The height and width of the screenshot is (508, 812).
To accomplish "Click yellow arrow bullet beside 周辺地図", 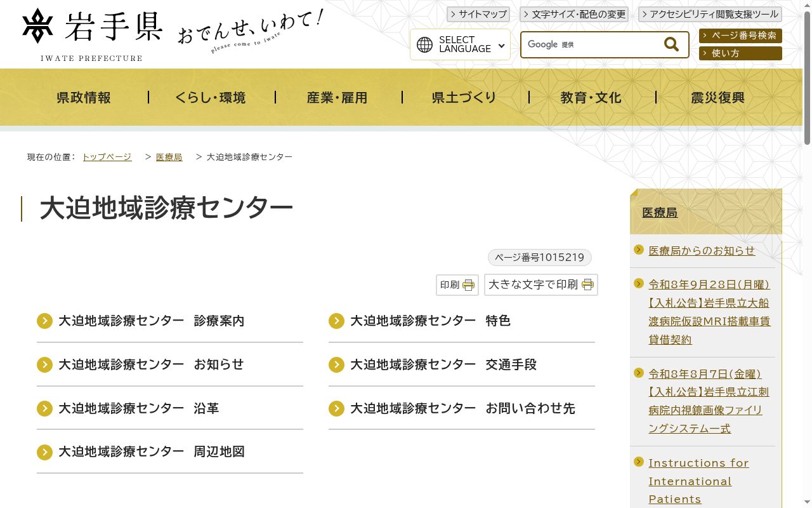I will (44, 452).
